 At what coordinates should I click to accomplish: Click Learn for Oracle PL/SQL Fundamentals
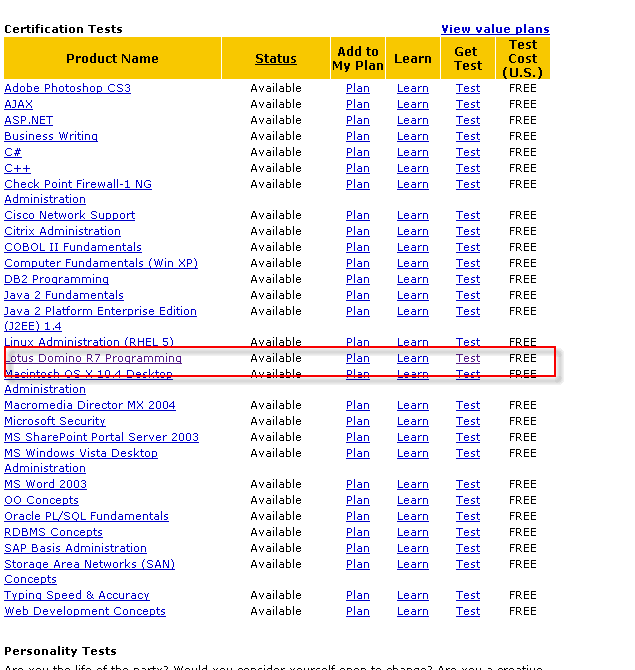click(x=412, y=516)
